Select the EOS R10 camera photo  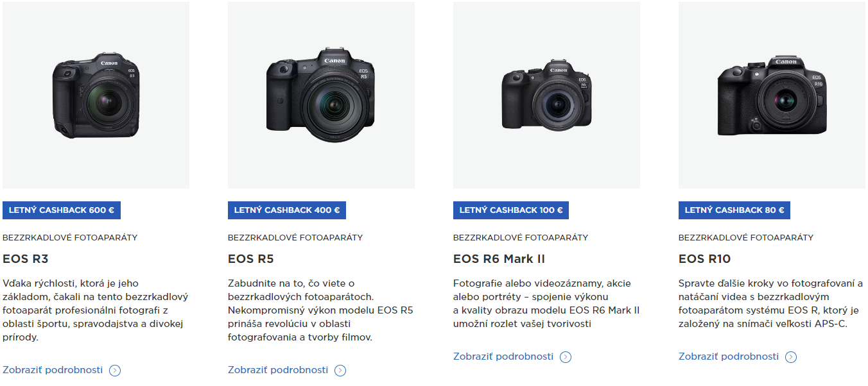pos(772,95)
